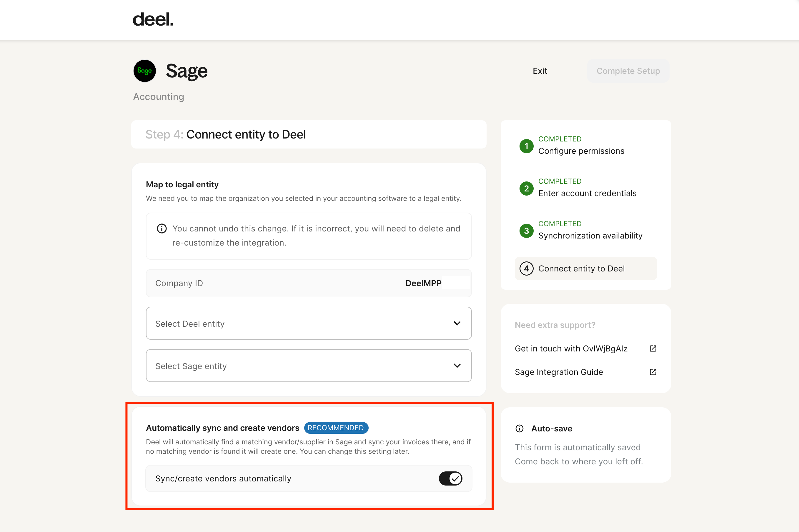Click the Exit button
The height and width of the screenshot is (532, 799).
pos(540,71)
